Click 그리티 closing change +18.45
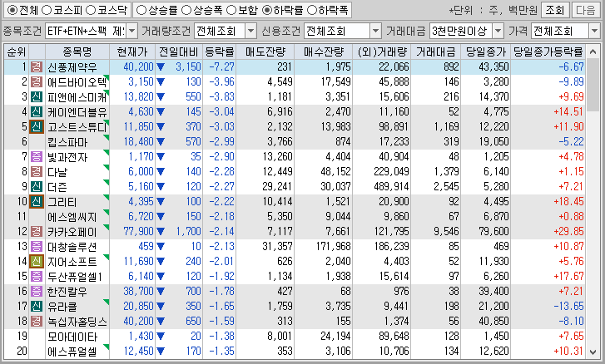Screen dimensions: 605x364 pos(568,202)
